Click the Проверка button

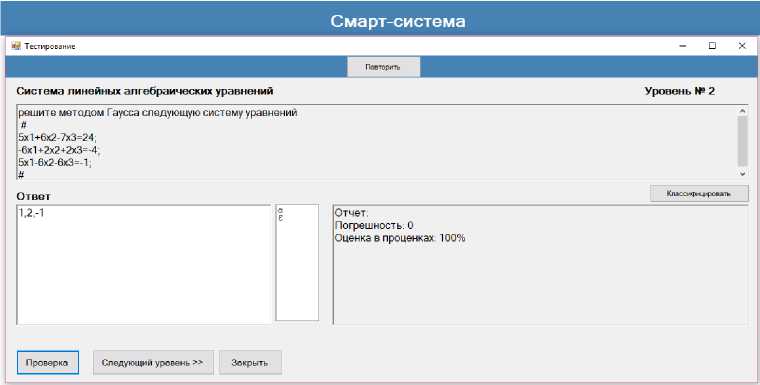48,363
